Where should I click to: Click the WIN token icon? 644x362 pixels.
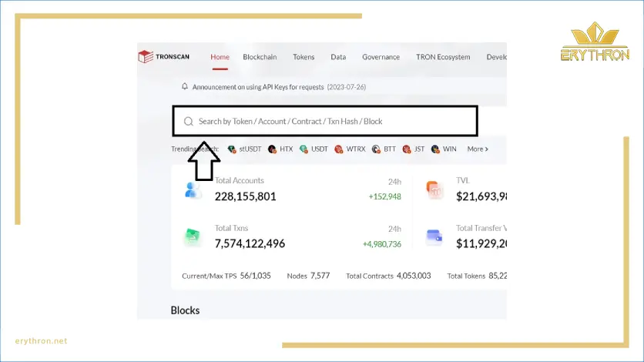tap(435, 149)
